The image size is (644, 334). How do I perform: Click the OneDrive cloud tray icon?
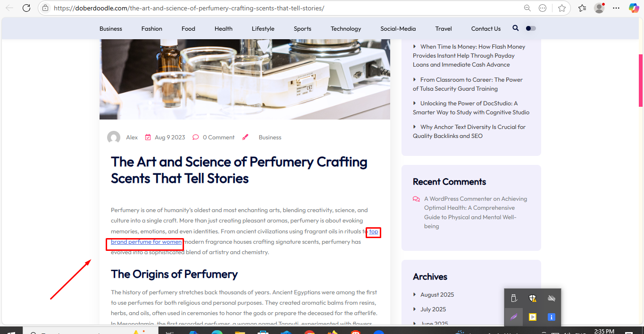[x=551, y=298]
